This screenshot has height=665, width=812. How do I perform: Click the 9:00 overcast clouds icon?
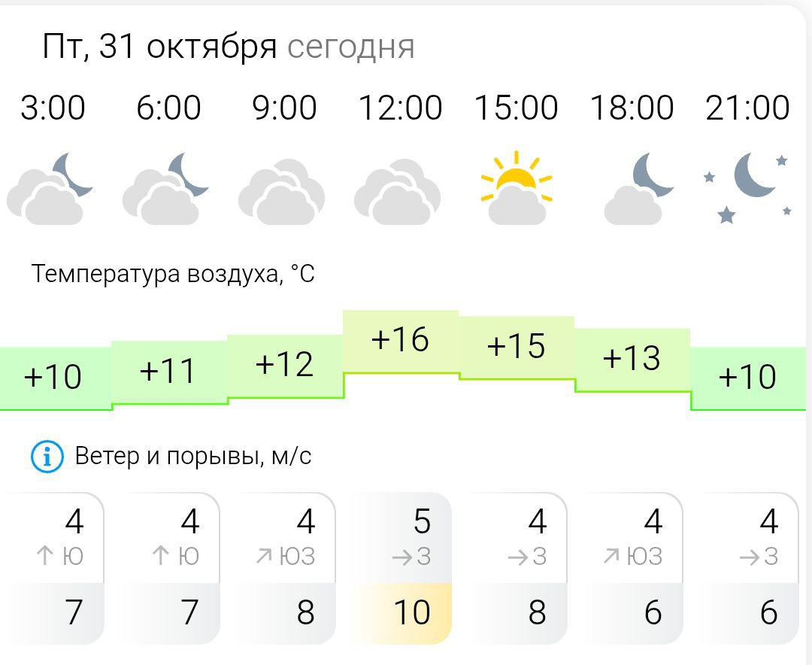pos(281,188)
